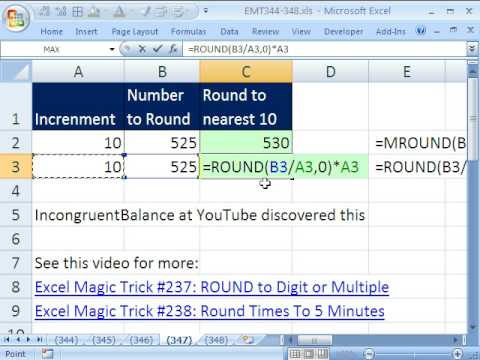This screenshot has width=480, height=360.
Task: Minimize the workbook window inside the ribbon row
Action: click(x=437, y=31)
